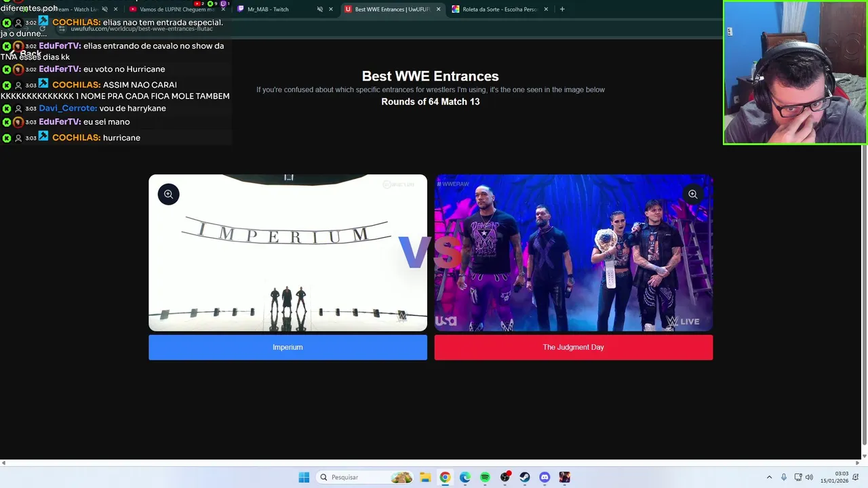Open Spotify from the taskbar
The height and width of the screenshot is (488, 868).
click(x=485, y=477)
